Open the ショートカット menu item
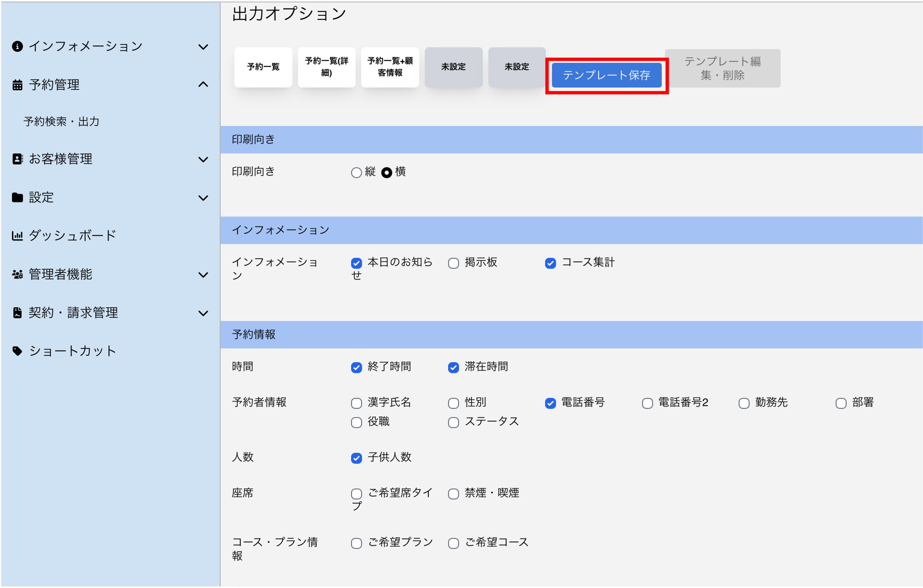 72,351
